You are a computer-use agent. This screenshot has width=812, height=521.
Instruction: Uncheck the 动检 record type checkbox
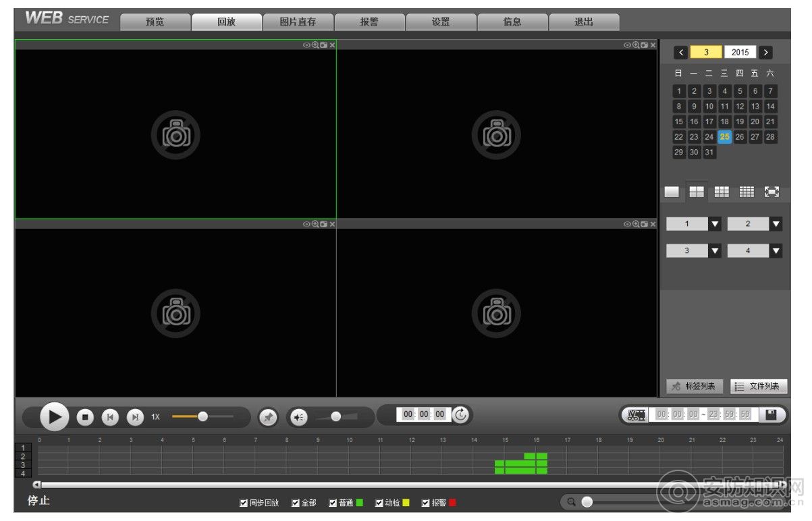pos(379,503)
